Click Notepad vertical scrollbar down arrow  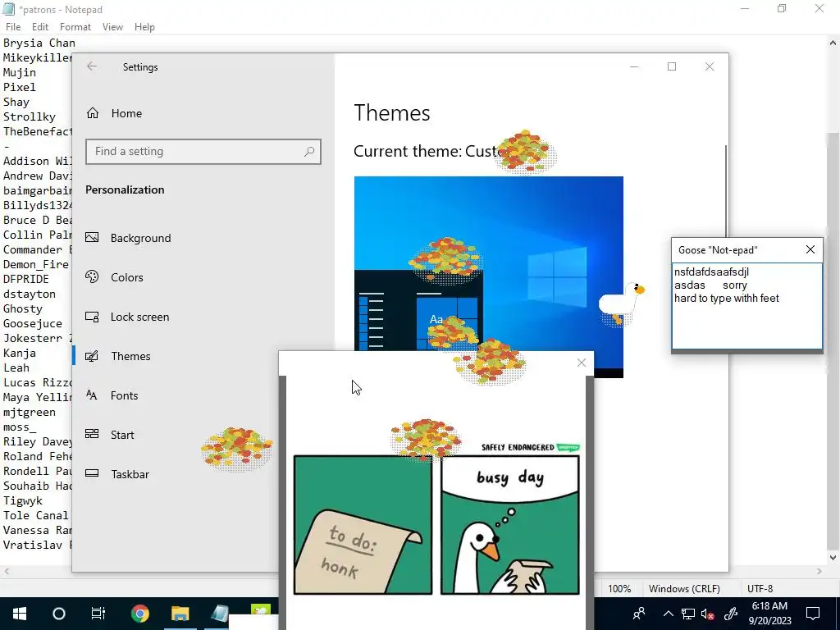(833, 557)
